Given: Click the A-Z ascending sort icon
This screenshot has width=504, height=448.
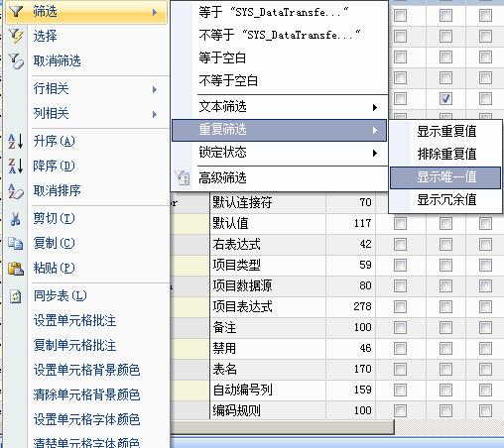Looking at the screenshot, I should tap(16, 141).
